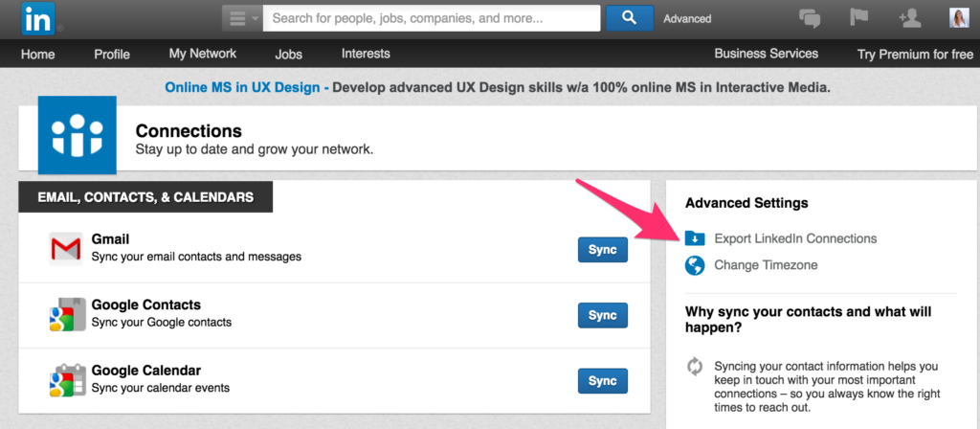Open Export LinkedIn Connections link
This screenshot has height=429, width=980.
click(x=795, y=238)
